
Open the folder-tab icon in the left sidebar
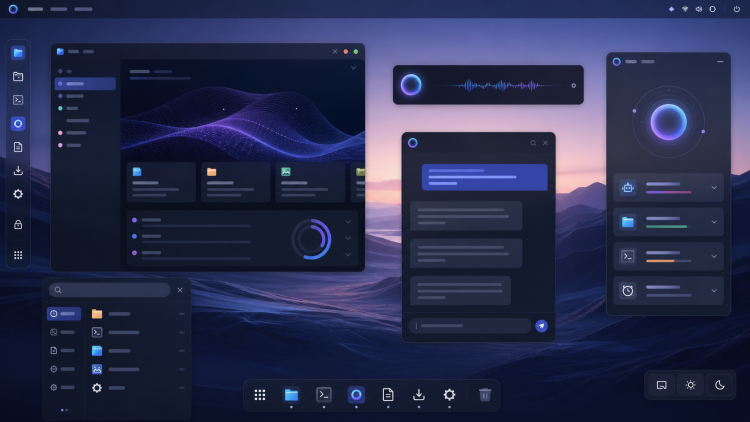click(18, 77)
